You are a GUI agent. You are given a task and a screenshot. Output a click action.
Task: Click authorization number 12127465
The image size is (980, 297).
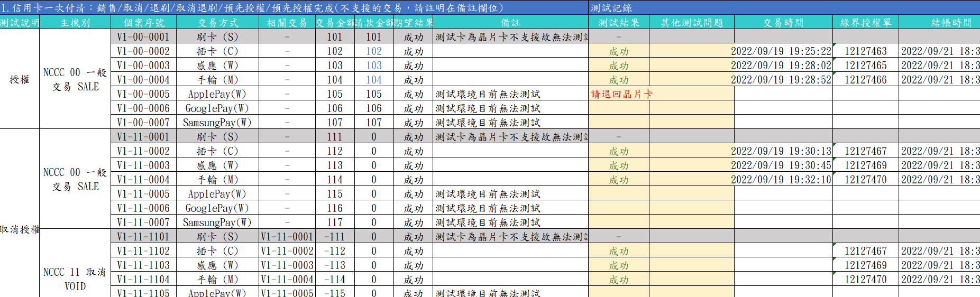coord(866,65)
